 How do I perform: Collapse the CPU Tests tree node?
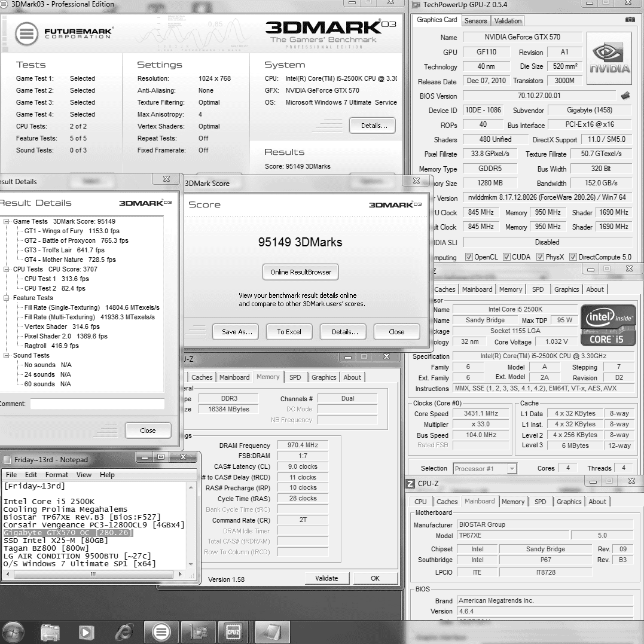[x=6, y=269]
